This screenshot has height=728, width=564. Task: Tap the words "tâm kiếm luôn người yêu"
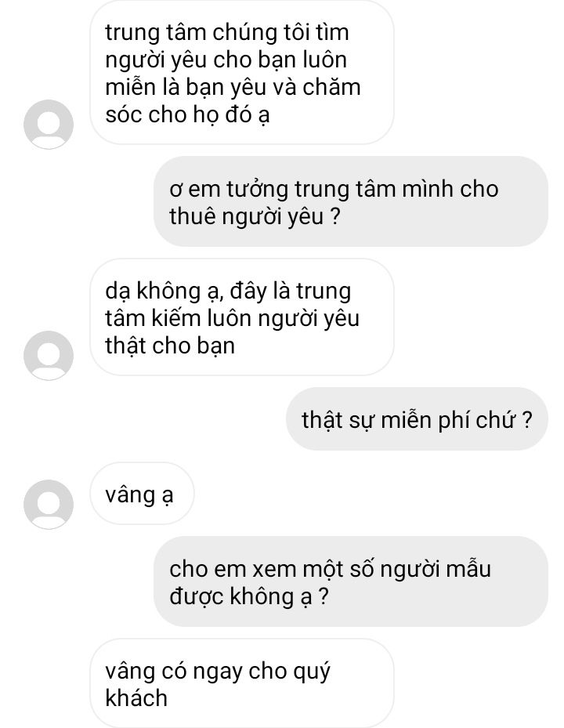[x=233, y=318]
